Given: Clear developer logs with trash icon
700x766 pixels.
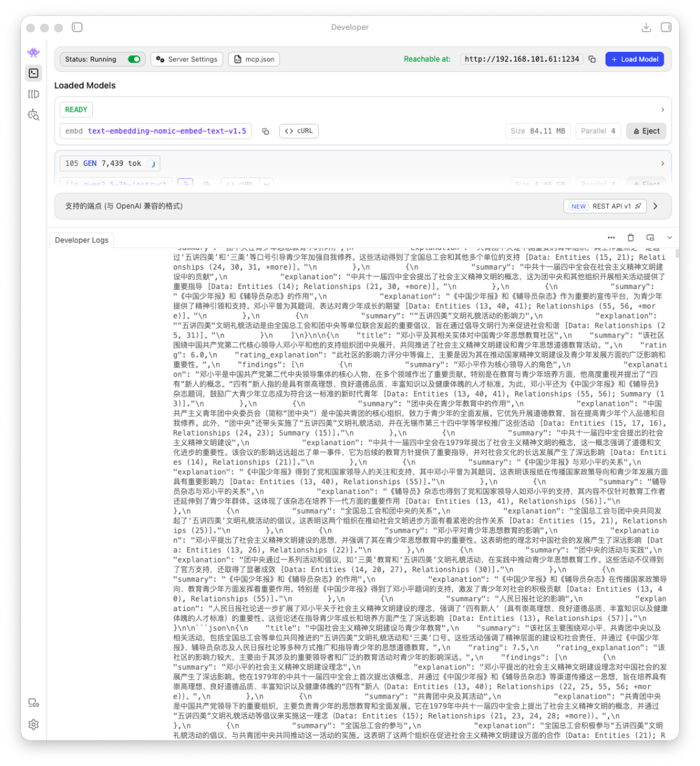Looking at the screenshot, I should tap(631, 238).
